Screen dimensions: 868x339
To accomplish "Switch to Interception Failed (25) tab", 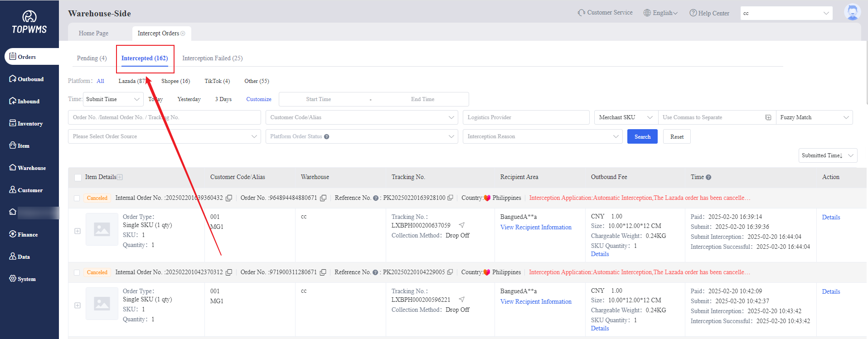I will [212, 58].
